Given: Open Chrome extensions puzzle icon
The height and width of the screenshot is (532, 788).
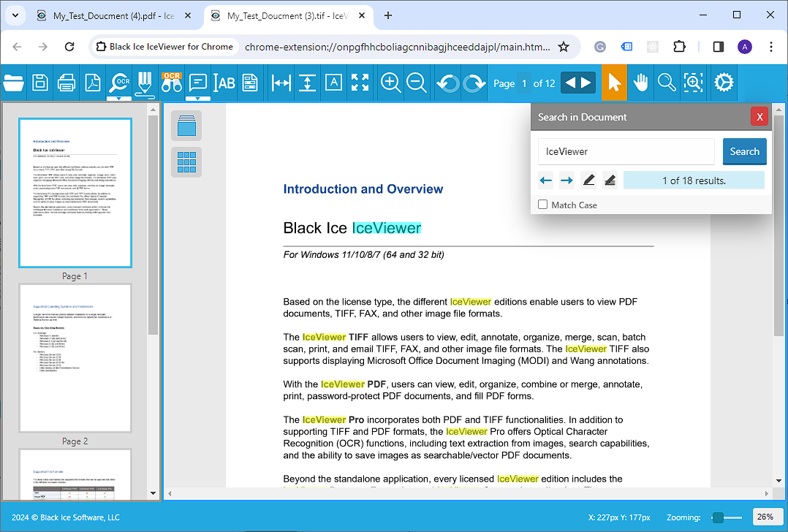Looking at the screenshot, I should (x=679, y=47).
